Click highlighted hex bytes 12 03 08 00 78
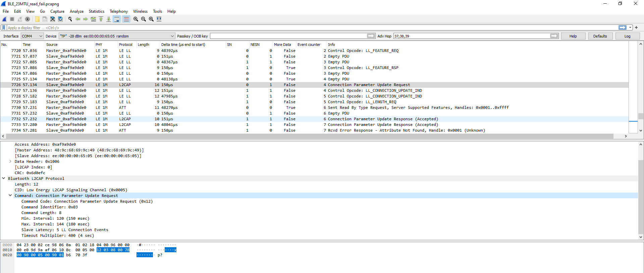Image resolution: width=644 pixels, height=273 pixels. (x=113, y=250)
